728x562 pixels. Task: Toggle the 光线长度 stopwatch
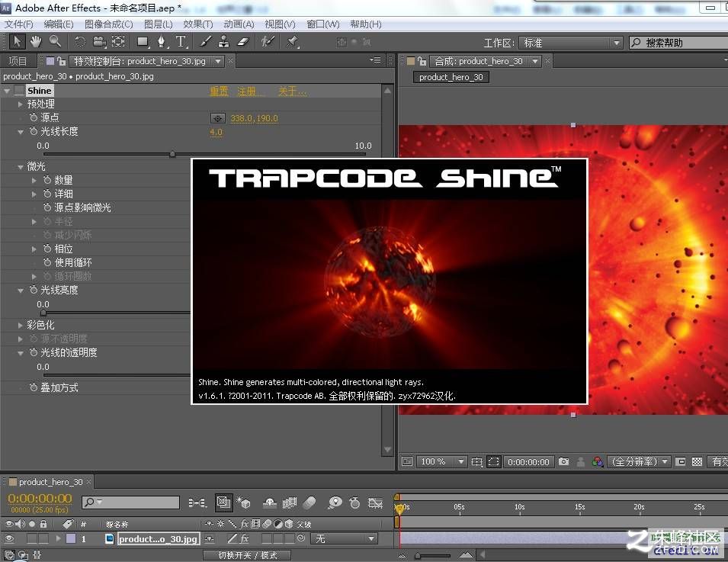coord(34,131)
